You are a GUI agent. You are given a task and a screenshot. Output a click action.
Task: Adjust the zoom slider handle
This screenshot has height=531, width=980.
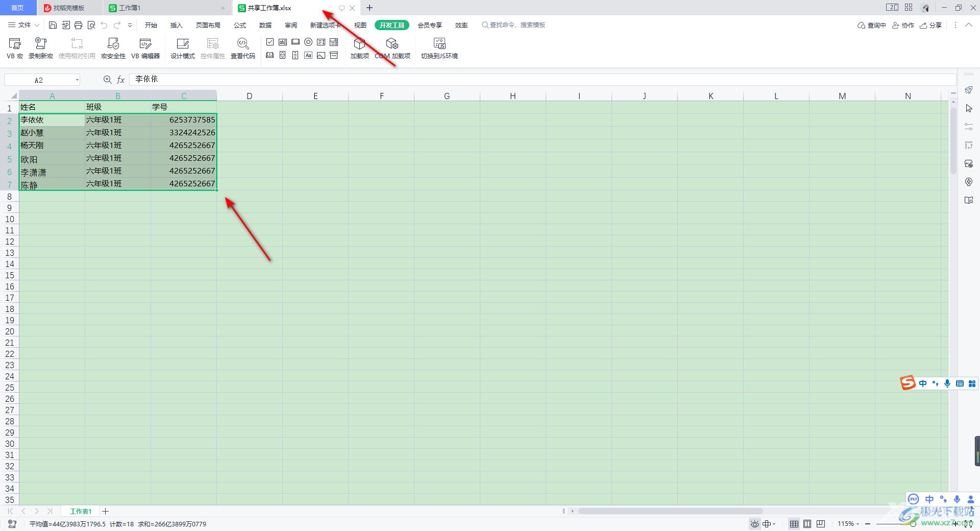913,524
